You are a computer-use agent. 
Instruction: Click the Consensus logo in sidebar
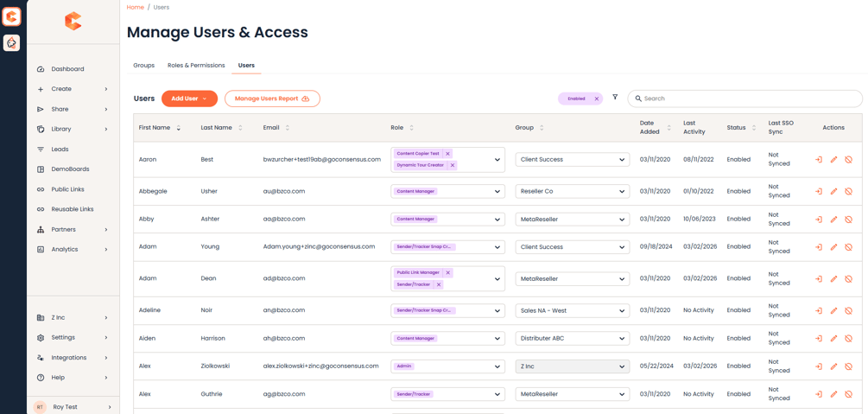click(x=73, y=22)
